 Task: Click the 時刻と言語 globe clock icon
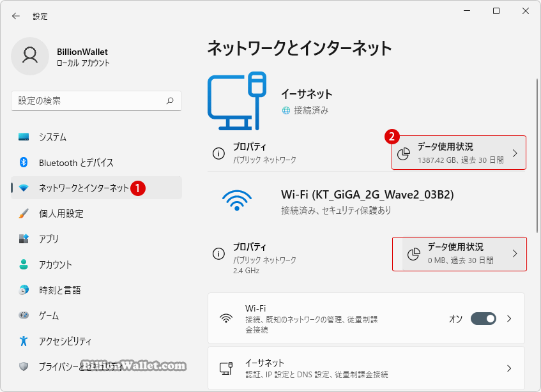[x=24, y=290]
